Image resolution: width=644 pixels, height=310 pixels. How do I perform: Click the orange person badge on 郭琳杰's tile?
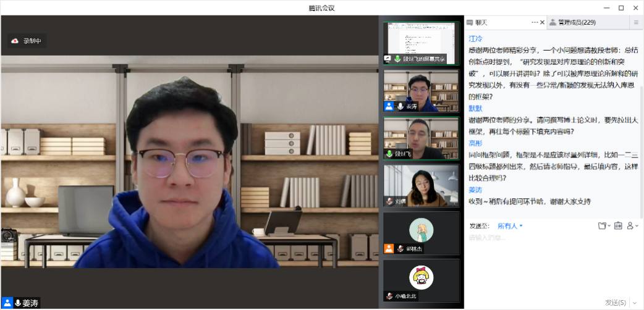(x=389, y=248)
